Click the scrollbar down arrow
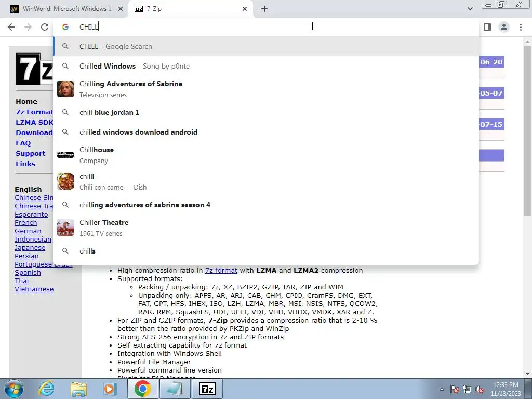The width and height of the screenshot is (532, 399). (x=527, y=374)
